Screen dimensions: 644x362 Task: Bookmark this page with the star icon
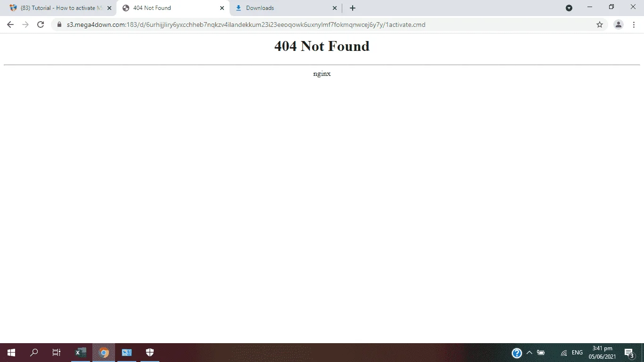coord(600,25)
